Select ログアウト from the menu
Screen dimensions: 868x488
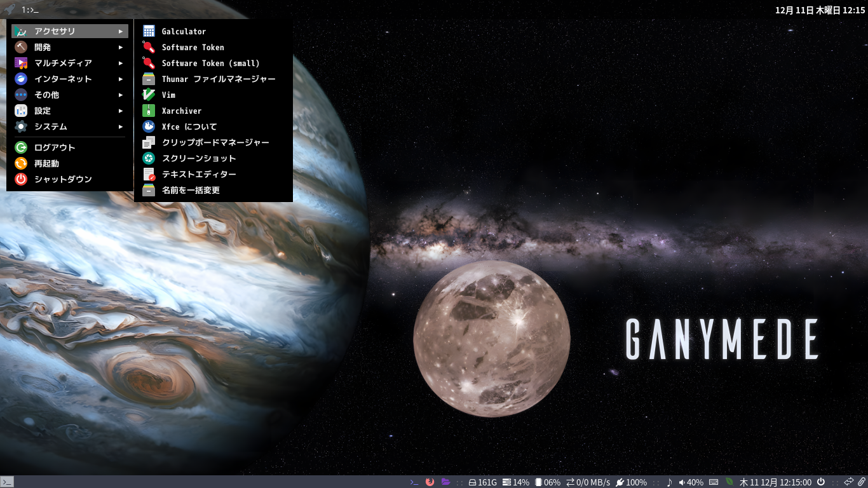tap(70, 147)
